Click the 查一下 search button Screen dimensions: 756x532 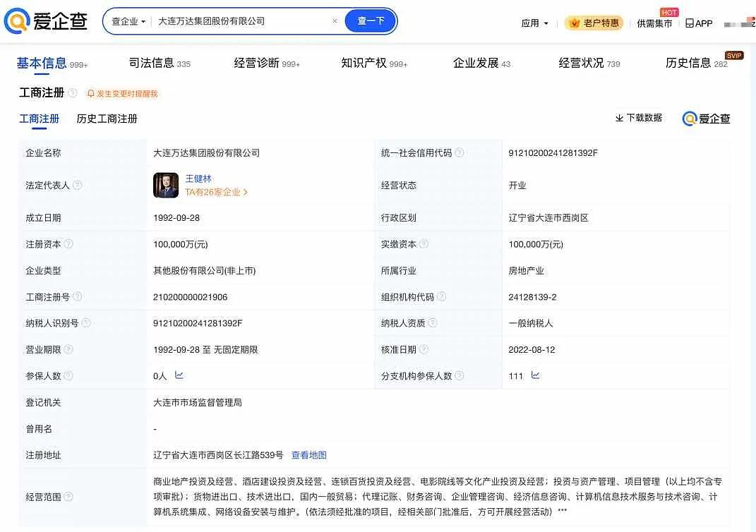[x=371, y=21]
